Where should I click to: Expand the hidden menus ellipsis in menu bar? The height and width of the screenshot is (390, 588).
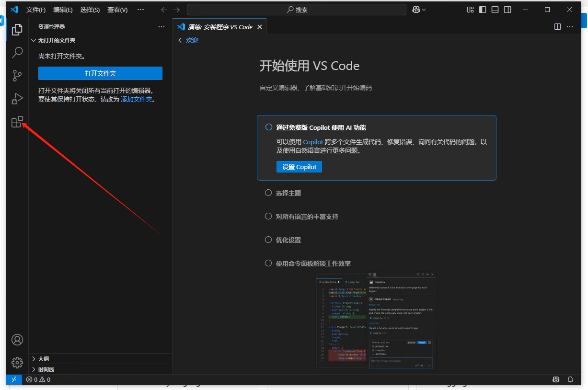click(x=140, y=10)
